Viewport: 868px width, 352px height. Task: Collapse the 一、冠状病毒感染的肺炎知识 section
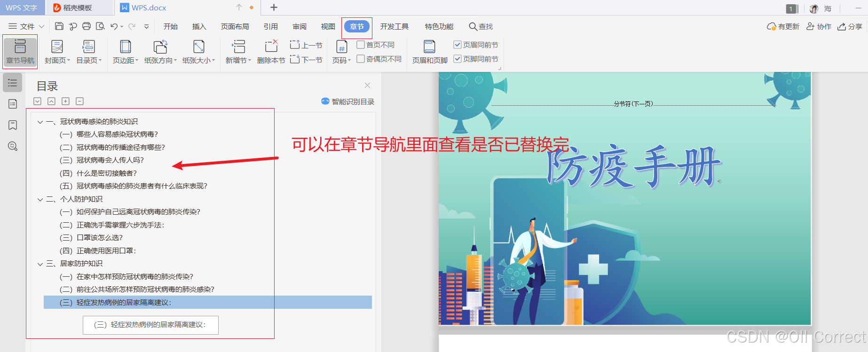pos(40,122)
